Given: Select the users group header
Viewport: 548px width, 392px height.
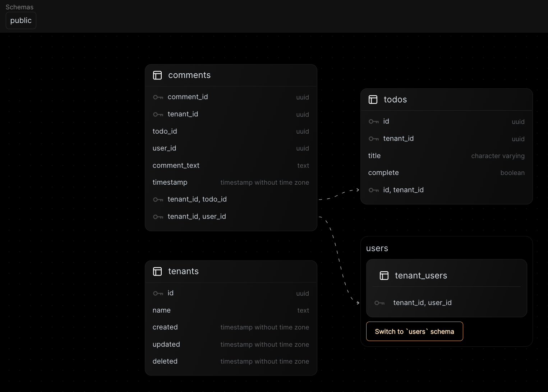Looking at the screenshot, I should pos(377,248).
